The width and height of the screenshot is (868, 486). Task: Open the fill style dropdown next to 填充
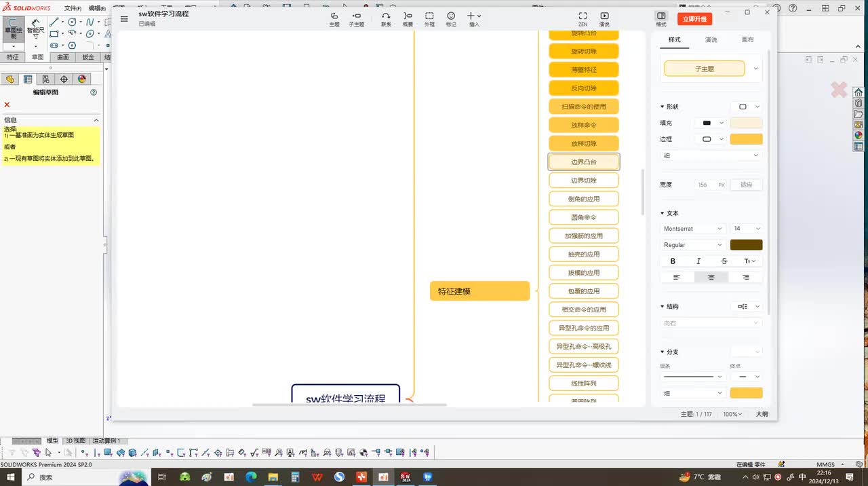tap(710, 123)
